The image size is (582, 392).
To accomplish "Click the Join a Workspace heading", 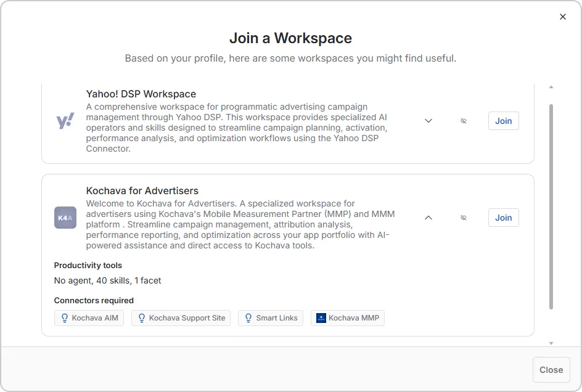I will (290, 38).
